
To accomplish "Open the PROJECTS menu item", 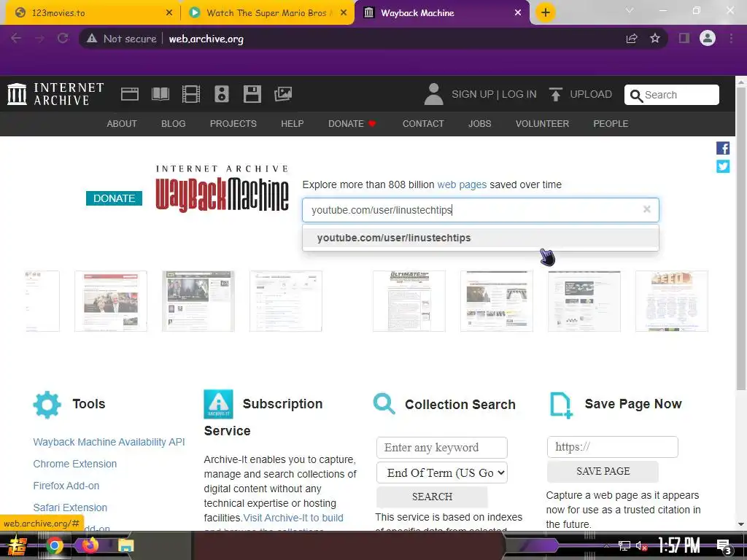I will [x=233, y=124].
